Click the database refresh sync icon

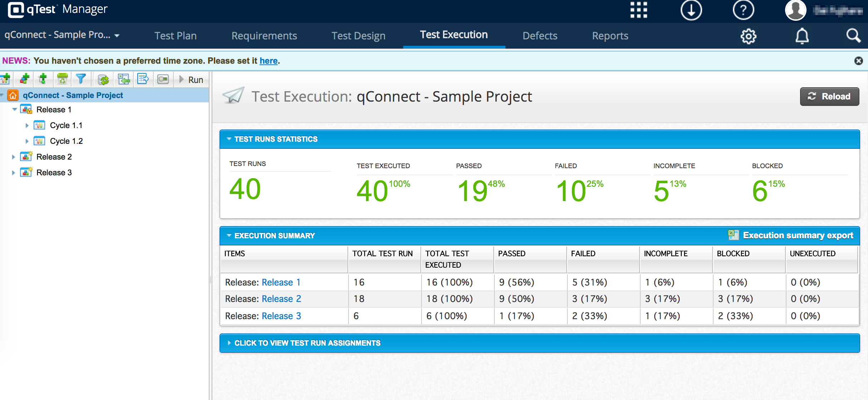click(104, 79)
